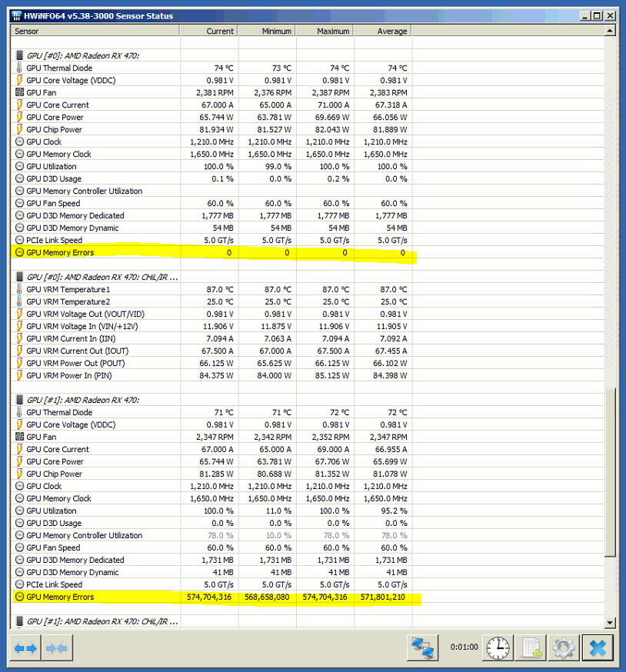626x672 pixels.
Task: Open the network remote monitoring button
Action: tap(423, 648)
